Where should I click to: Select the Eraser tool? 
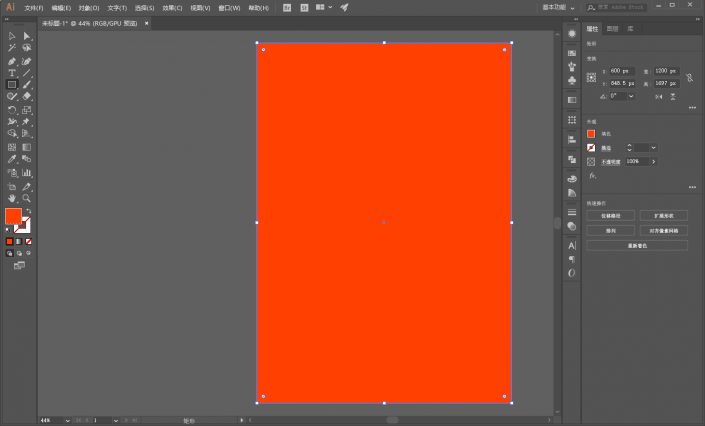click(27, 96)
